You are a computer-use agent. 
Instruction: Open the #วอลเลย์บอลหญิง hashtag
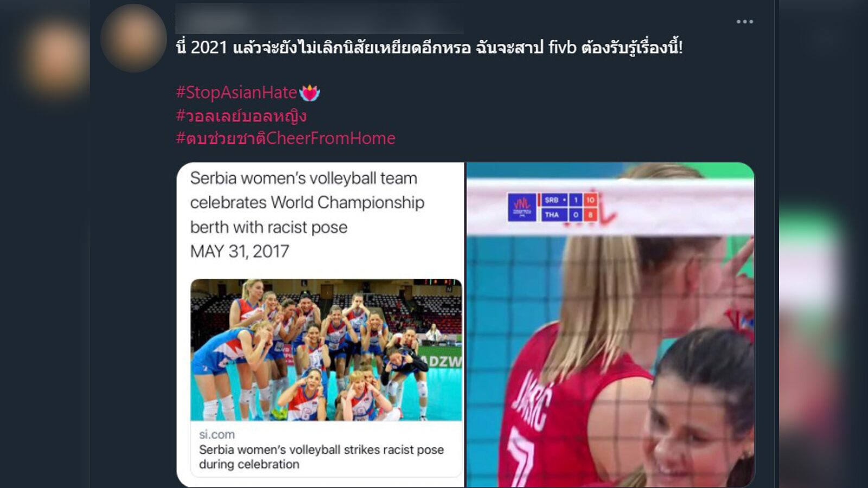pos(241,115)
